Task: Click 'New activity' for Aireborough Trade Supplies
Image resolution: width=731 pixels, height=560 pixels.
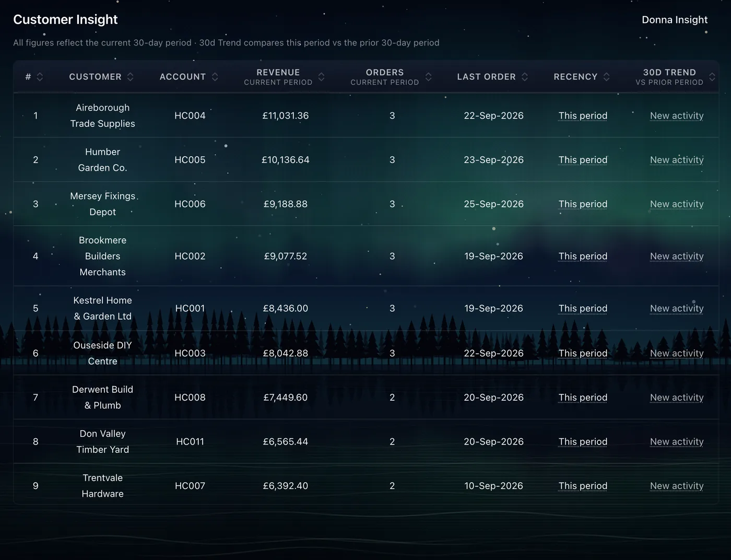Action: [677, 115]
